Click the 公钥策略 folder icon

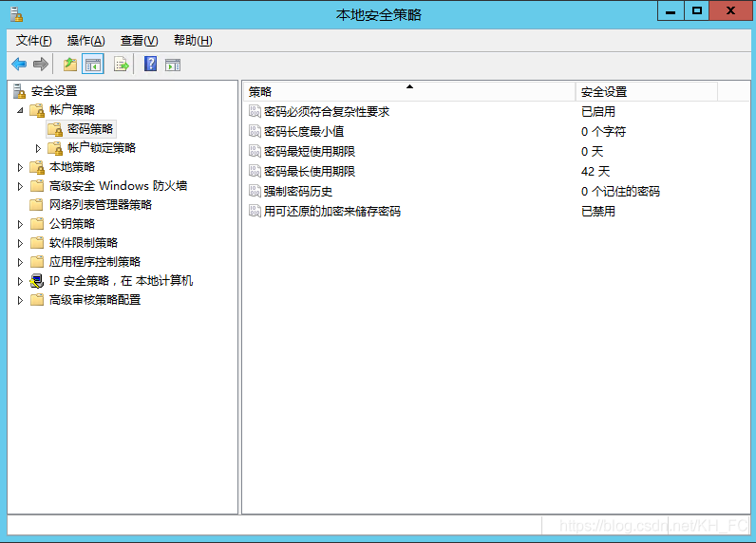pos(37,224)
